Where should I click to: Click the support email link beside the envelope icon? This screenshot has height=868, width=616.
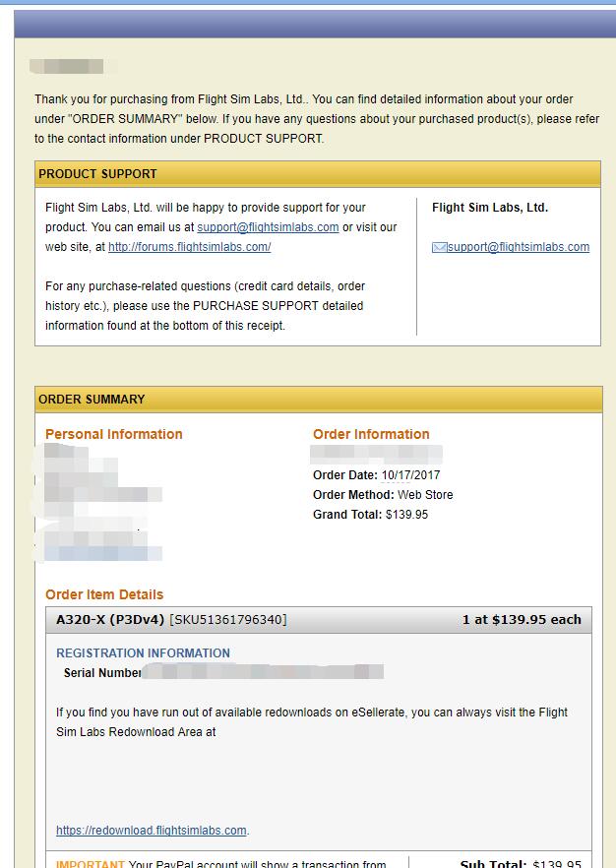(x=519, y=247)
